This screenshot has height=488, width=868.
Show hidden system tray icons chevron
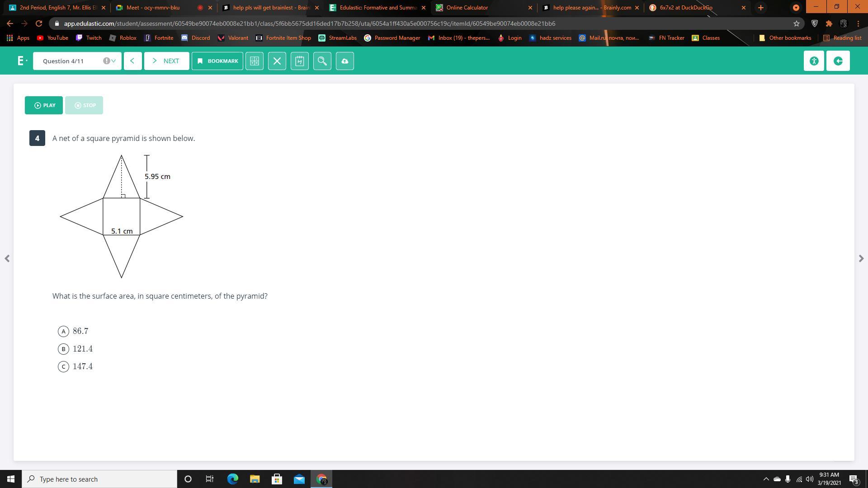(766, 479)
